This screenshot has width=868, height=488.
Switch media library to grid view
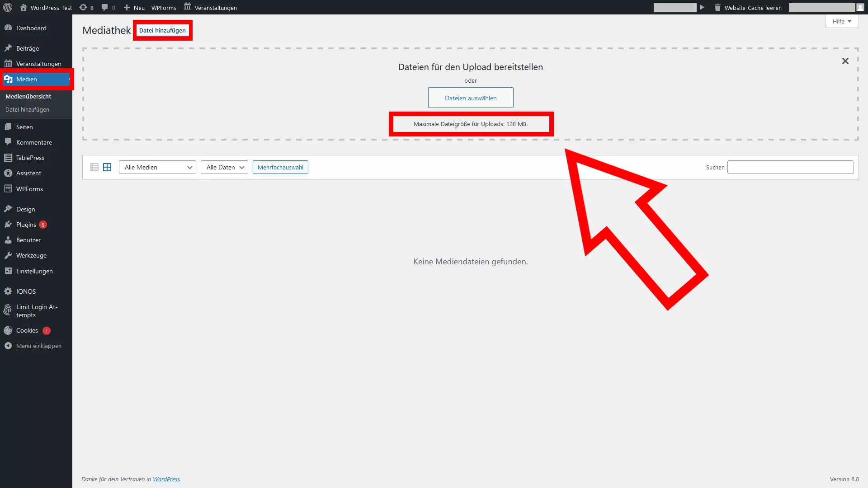coord(107,167)
